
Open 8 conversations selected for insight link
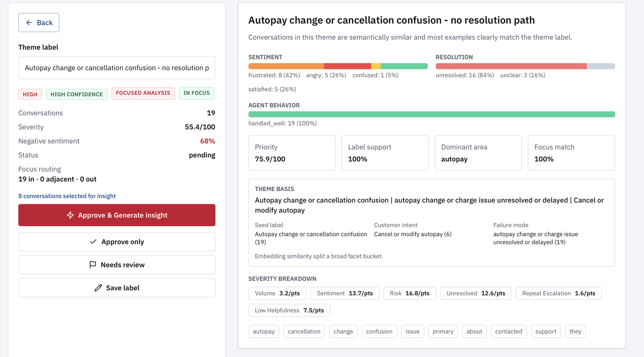pyautogui.click(x=67, y=196)
